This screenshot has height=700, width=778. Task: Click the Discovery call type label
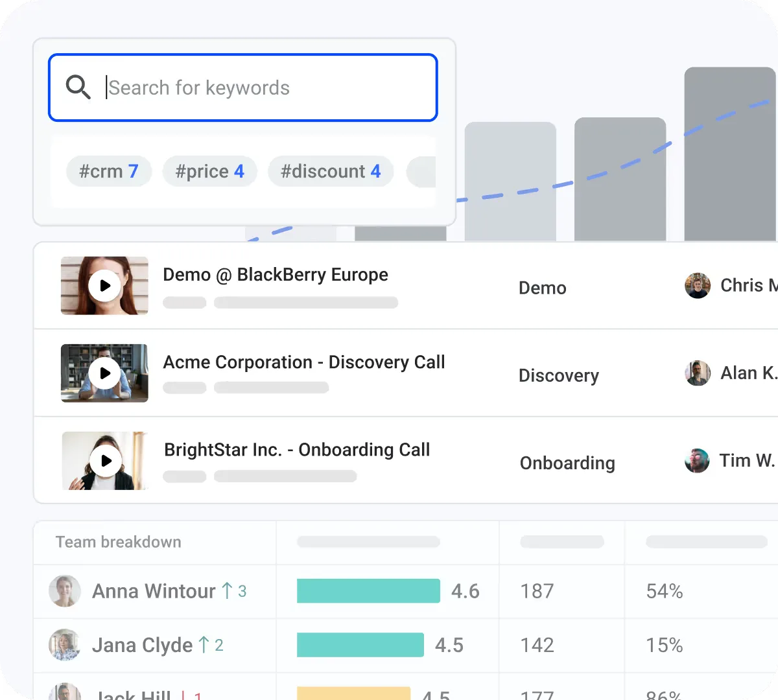pyautogui.click(x=559, y=376)
